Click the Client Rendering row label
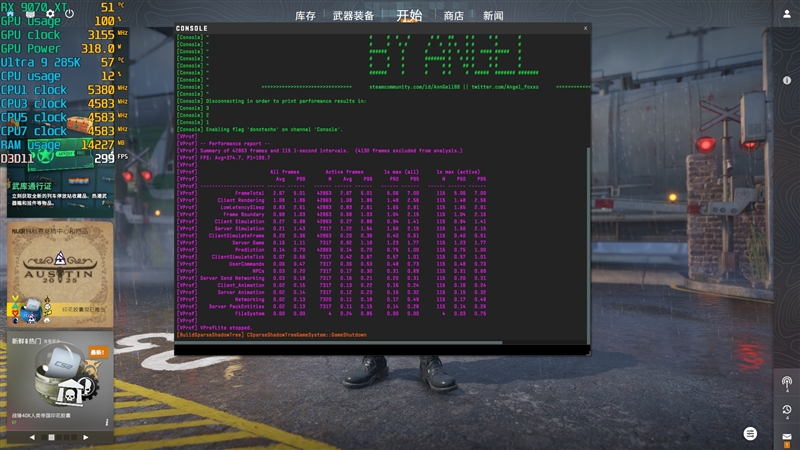This screenshot has height=450, width=800. click(241, 201)
